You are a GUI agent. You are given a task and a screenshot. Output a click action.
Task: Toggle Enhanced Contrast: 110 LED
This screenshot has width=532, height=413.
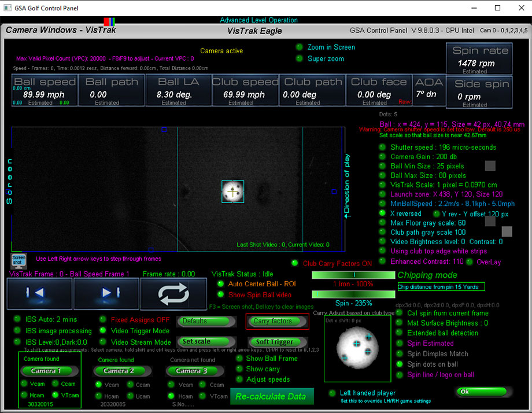point(382,261)
